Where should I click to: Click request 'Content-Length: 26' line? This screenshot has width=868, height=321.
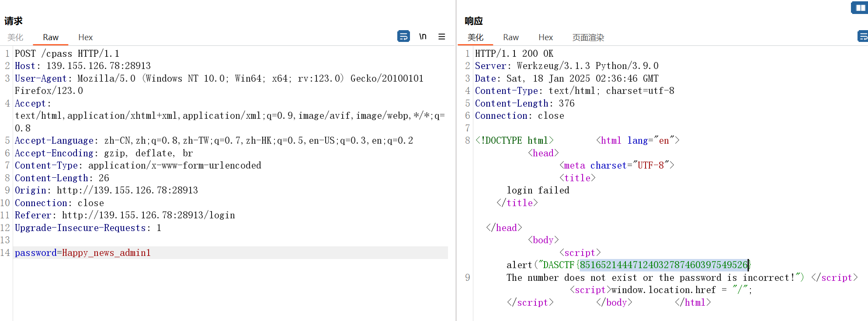click(62, 178)
